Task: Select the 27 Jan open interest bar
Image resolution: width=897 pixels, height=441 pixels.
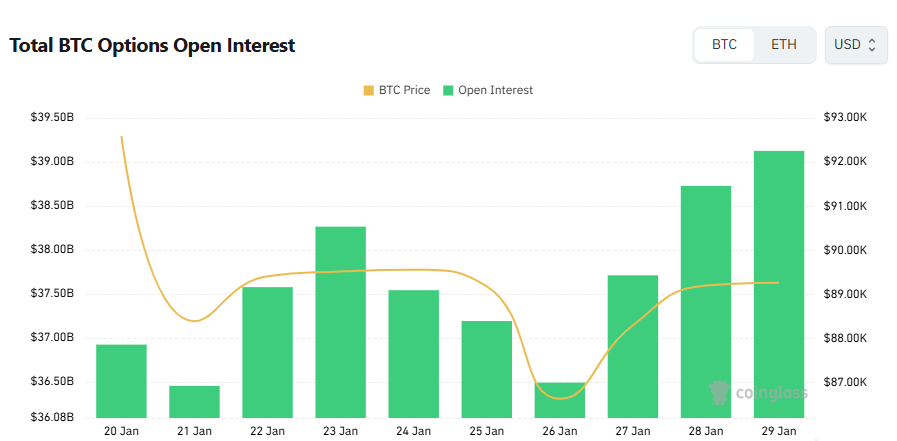Action: [x=633, y=346]
